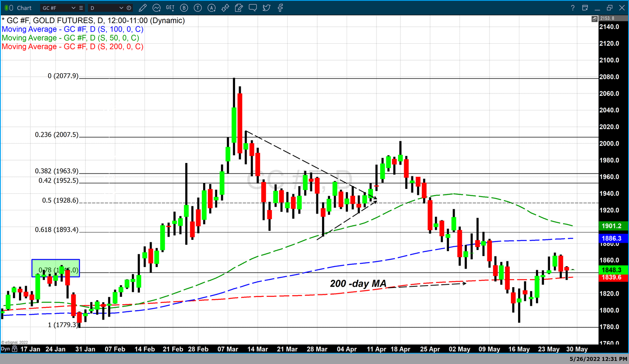Image resolution: width=629 pixels, height=364 pixels.
Task: Click the circled A alerts icon
Action: click(x=212, y=8)
